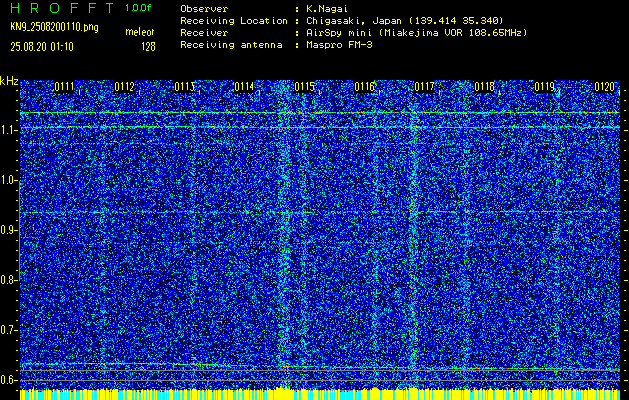This screenshot has width=629, height=400.
Task: Click the Receiver label
Action: tap(204, 32)
